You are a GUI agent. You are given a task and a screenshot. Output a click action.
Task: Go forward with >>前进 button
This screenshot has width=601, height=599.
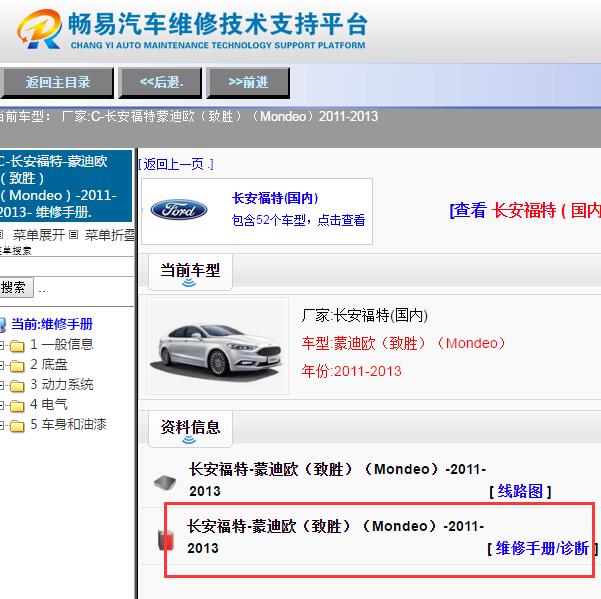click(x=248, y=82)
